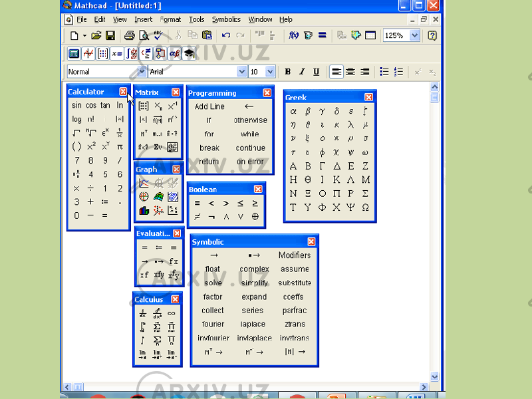Open the Tools menu
This screenshot has height=399, width=532.
pyautogui.click(x=196, y=20)
